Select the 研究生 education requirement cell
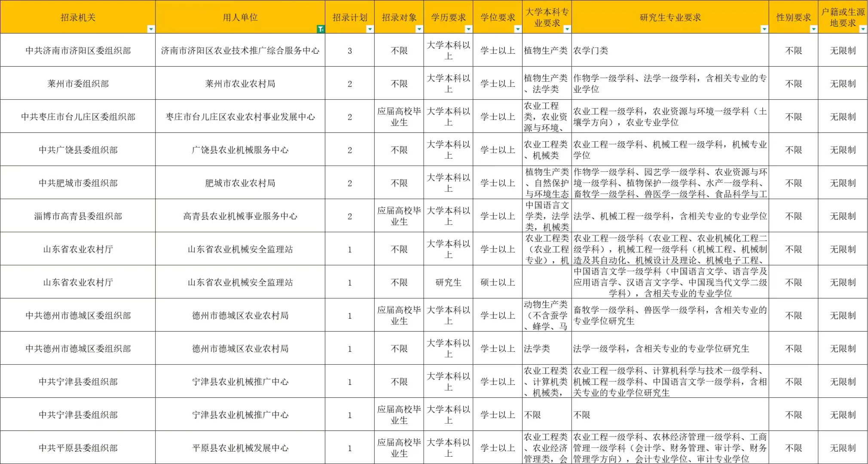The width and height of the screenshot is (868, 464). tap(448, 282)
